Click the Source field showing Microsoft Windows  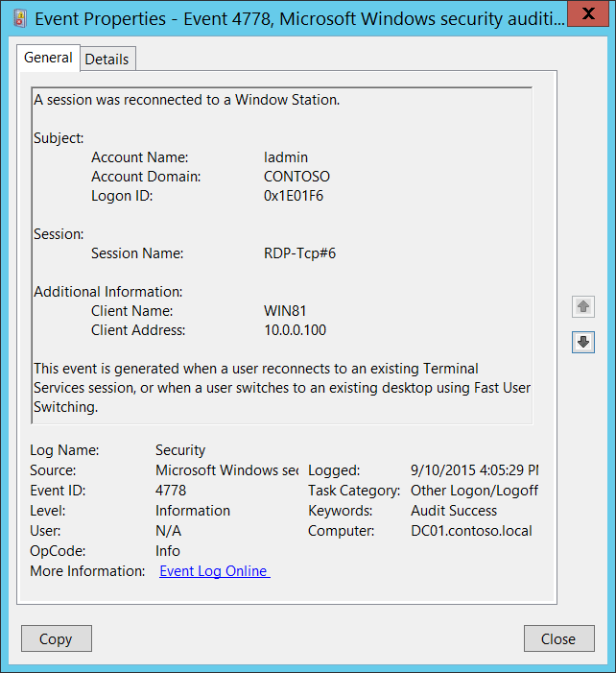[226, 470]
